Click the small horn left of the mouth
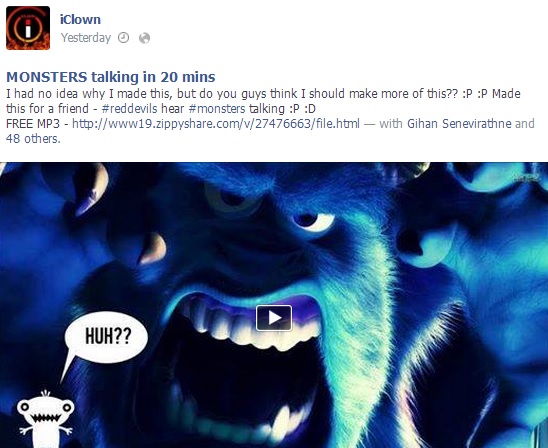The width and height of the screenshot is (548, 448). [153, 248]
